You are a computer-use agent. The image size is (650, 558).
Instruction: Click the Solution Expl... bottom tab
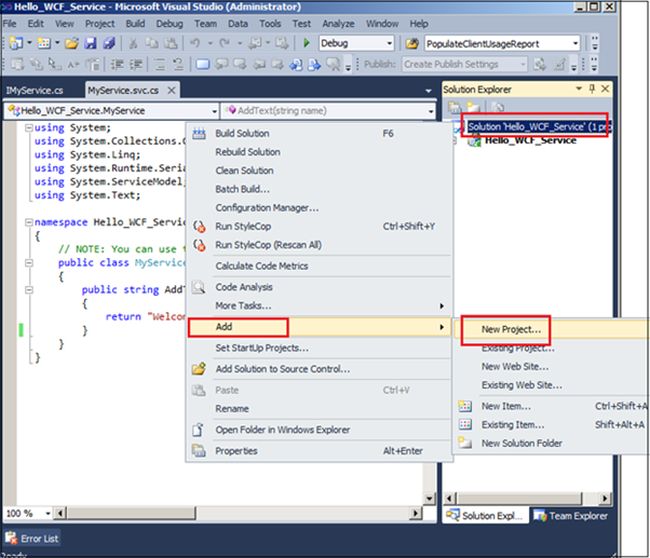pos(485,516)
